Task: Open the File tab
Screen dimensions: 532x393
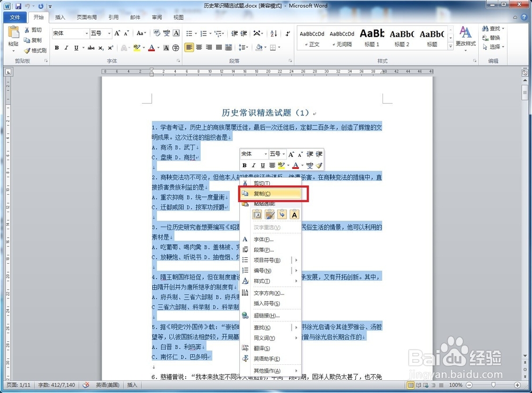Action: [x=14, y=17]
